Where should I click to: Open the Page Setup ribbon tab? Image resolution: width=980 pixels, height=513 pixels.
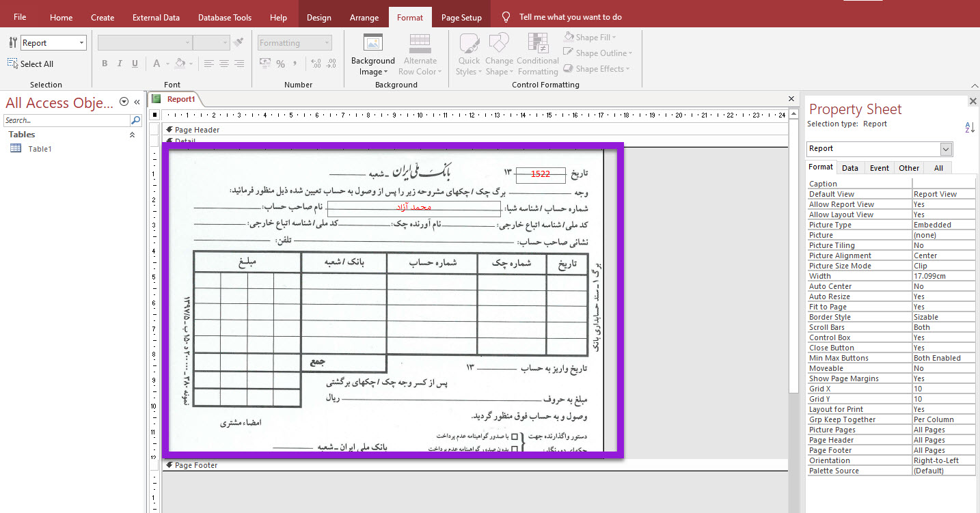461,18
